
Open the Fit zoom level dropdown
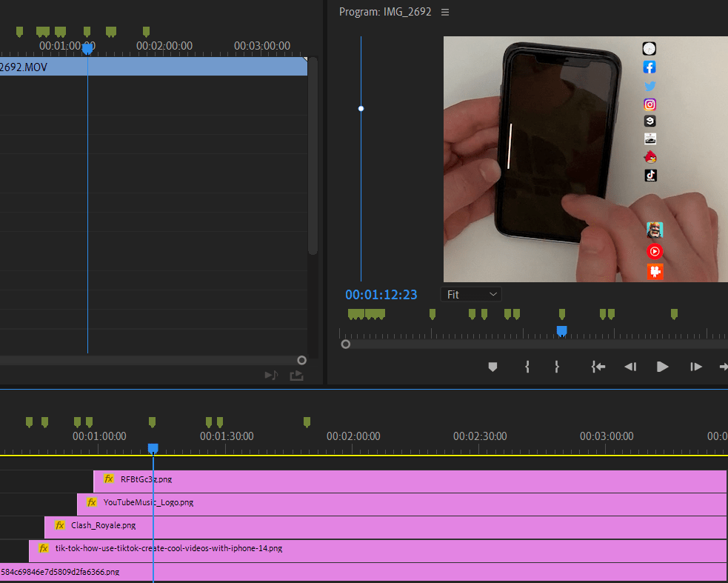[x=471, y=294]
